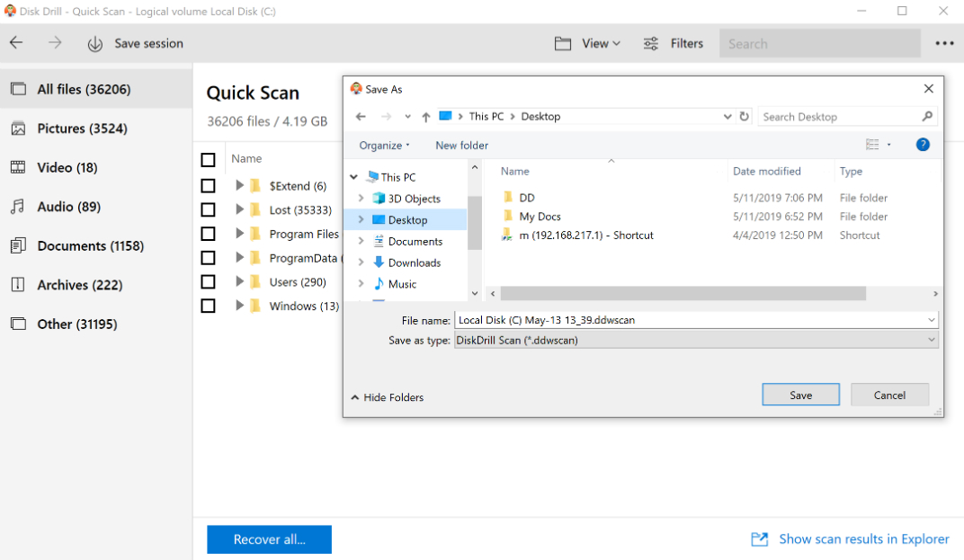Refresh the Desktop folder listing

tap(744, 116)
